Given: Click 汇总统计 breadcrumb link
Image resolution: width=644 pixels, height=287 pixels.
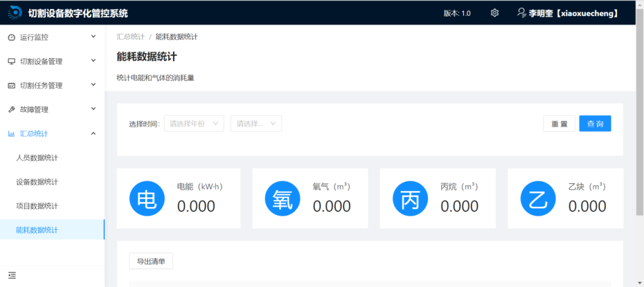Looking at the screenshot, I should coord(131,37).
